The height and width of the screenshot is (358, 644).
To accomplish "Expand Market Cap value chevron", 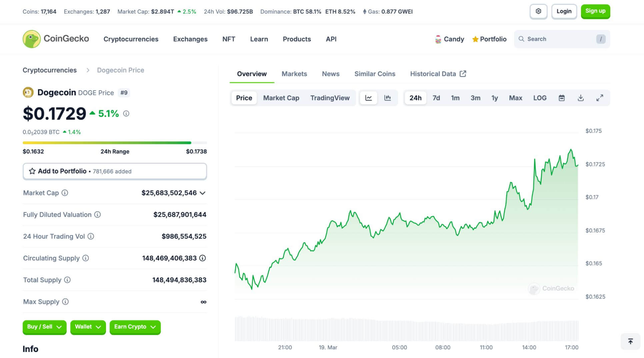I will click(202, 193).
